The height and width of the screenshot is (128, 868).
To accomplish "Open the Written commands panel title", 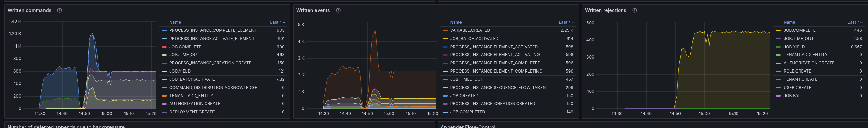I will coord(29,10).
